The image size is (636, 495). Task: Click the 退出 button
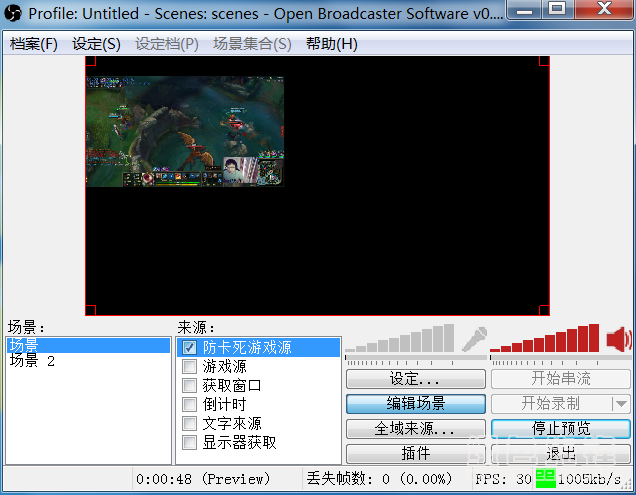pos(561,453)
